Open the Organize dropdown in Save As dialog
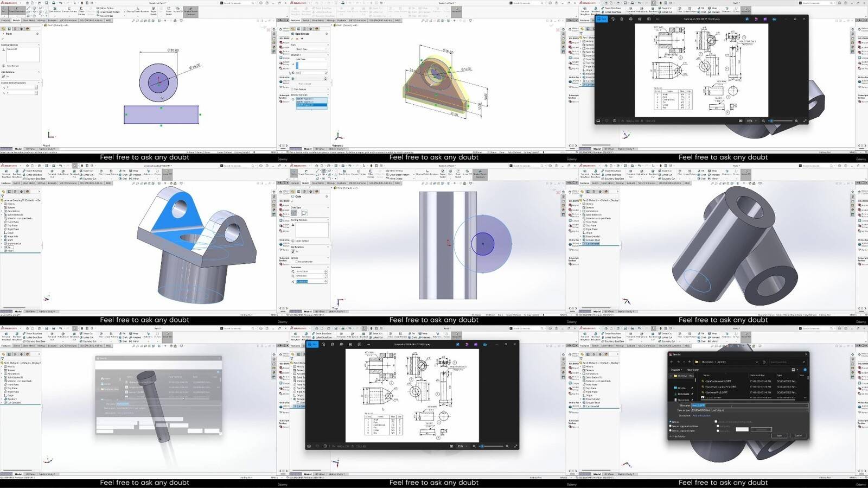Image resolution: width=868 pixels, height=488 pixels. click(676, 370)
